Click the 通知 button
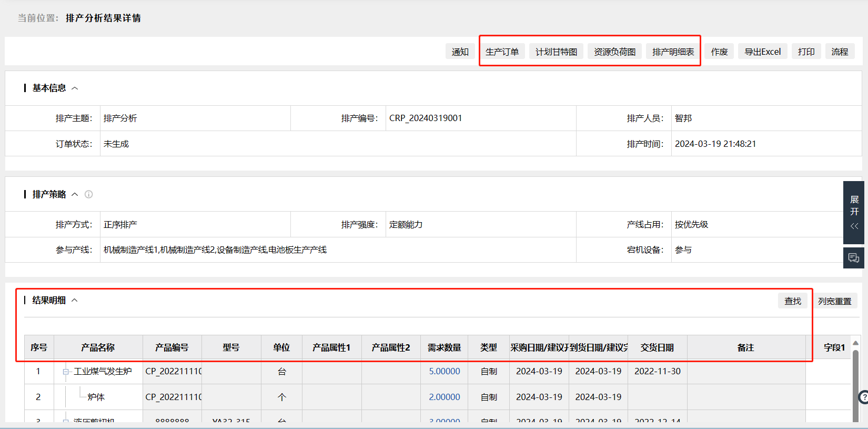868x429 pixels. pyautogui.click(x=460, y=52)
